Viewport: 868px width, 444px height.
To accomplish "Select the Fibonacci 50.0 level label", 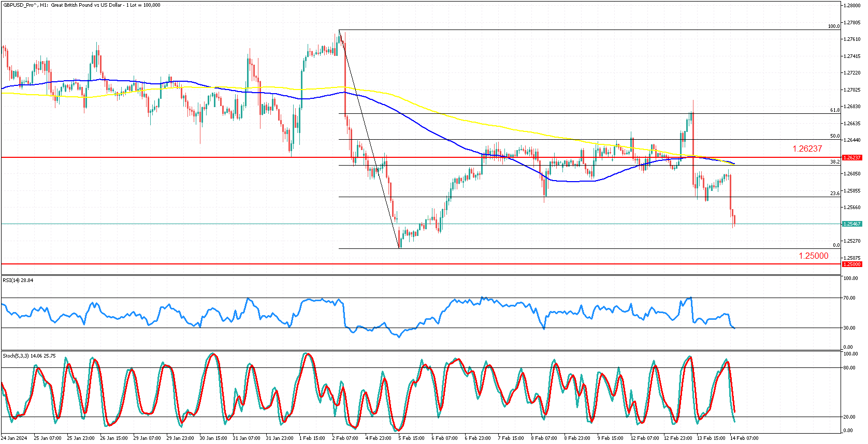I will 835,136.
